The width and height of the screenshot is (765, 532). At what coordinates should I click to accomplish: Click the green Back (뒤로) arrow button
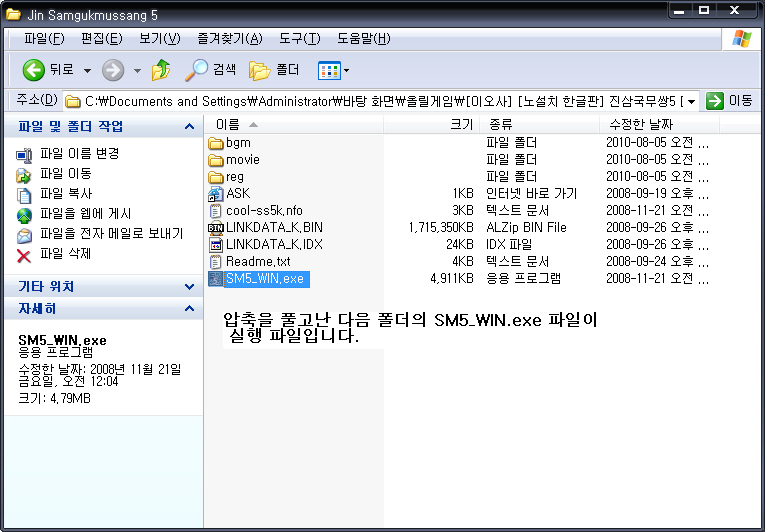click(34, 70)
